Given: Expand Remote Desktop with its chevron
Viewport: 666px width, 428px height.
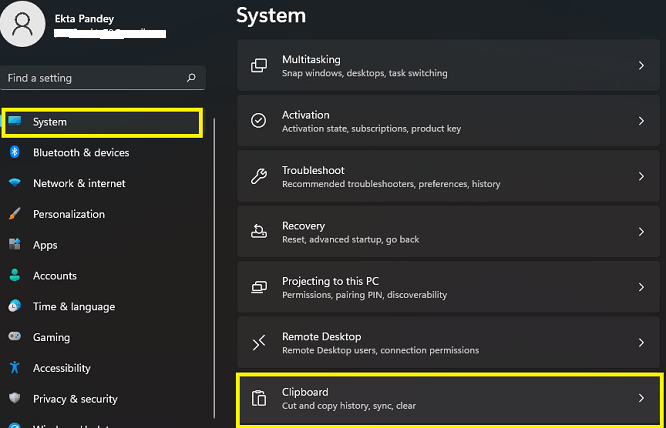Looking at the screenshot, I should point(641,343).
